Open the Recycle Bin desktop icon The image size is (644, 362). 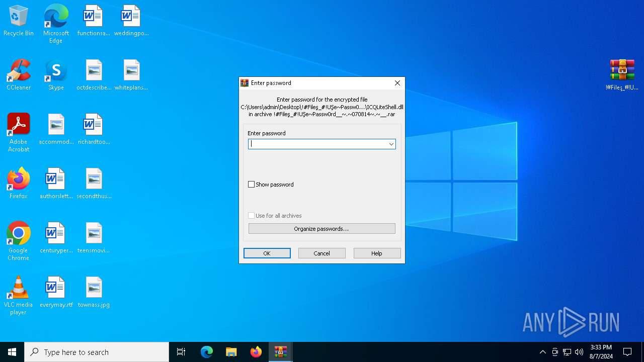[x=19, y=21]
